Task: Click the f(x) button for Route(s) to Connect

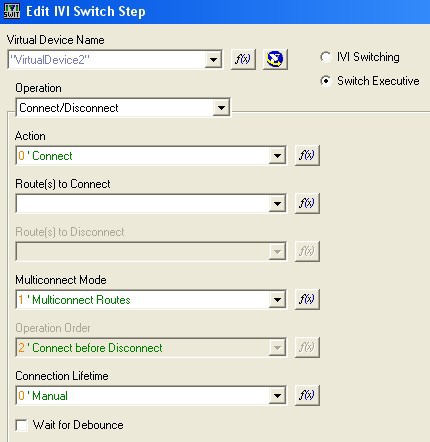Action: click(307, 203)
